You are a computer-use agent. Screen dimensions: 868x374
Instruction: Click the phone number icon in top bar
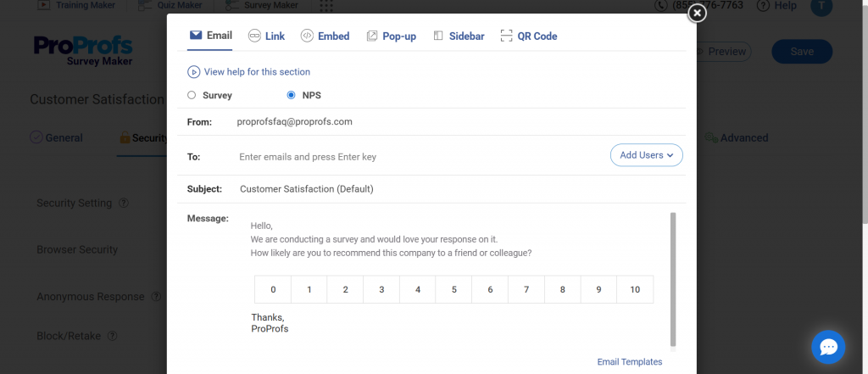661,6
